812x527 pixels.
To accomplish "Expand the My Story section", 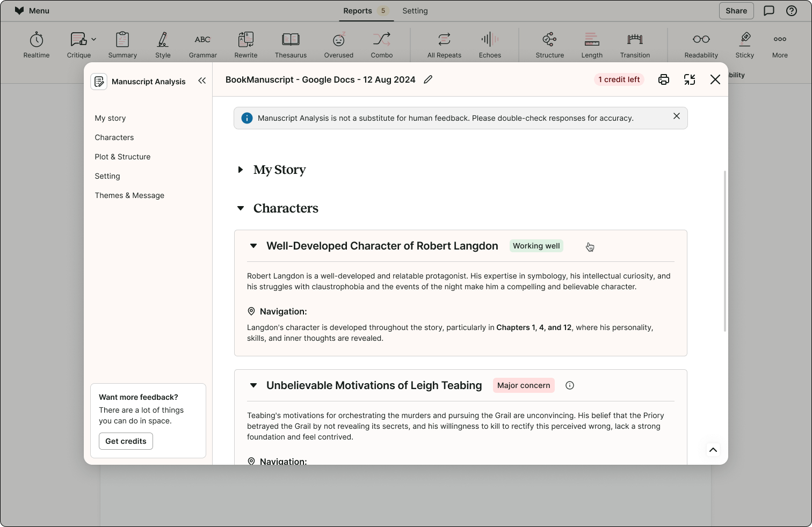I will [x=240, y=170].
